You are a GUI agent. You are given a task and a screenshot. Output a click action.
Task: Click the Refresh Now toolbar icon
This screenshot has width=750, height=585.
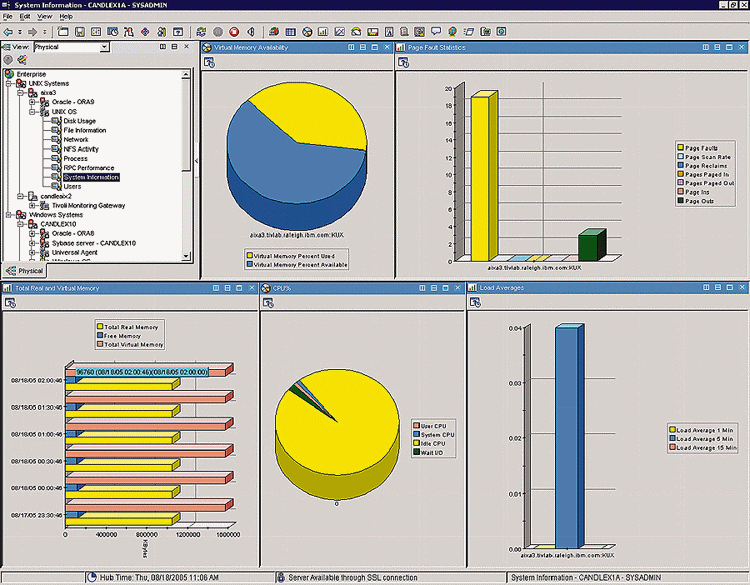point(201,32)
